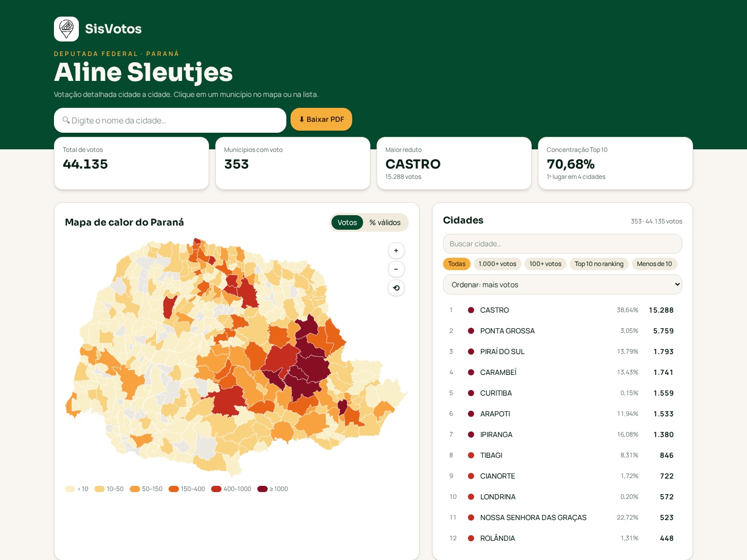
Task: Show Top 10 no ranking cities
Action: tap(599, 264)
